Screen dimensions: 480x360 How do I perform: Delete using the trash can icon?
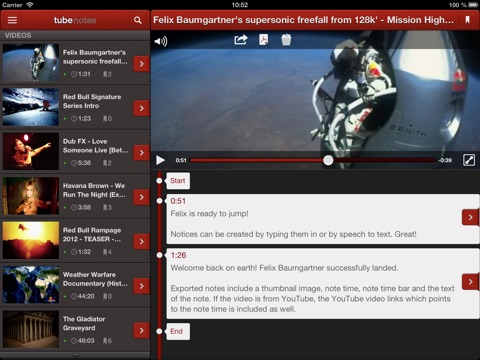286,40
